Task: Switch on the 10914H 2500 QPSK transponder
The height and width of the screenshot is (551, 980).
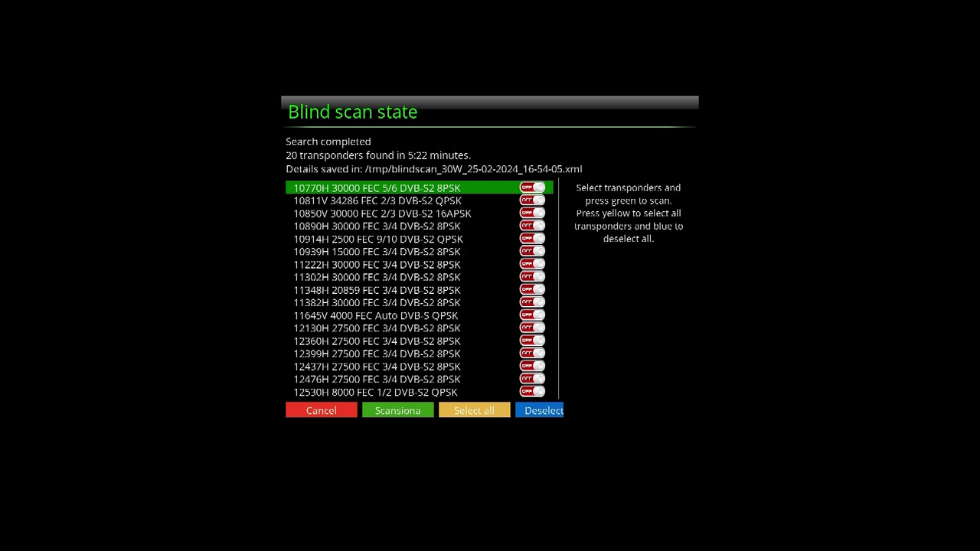Action: (x=532, y=238)
